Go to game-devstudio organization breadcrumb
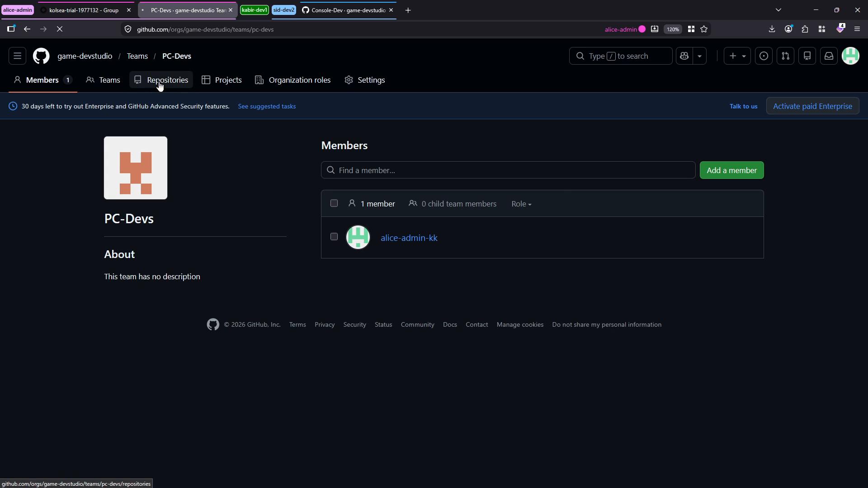Image resolution: width=868 pixels, height=488 pixels. point(85,56)
